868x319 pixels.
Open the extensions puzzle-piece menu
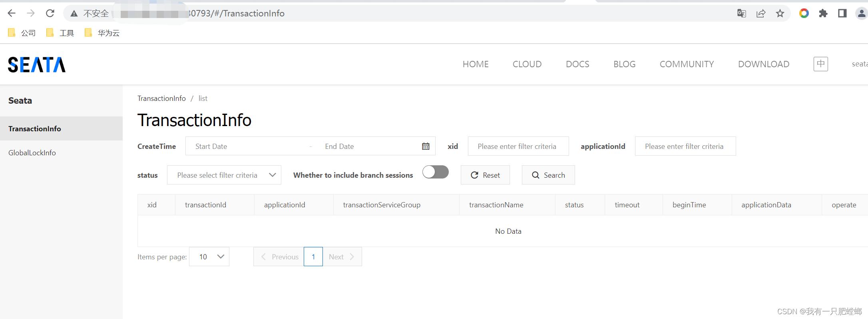click(823, 13)
